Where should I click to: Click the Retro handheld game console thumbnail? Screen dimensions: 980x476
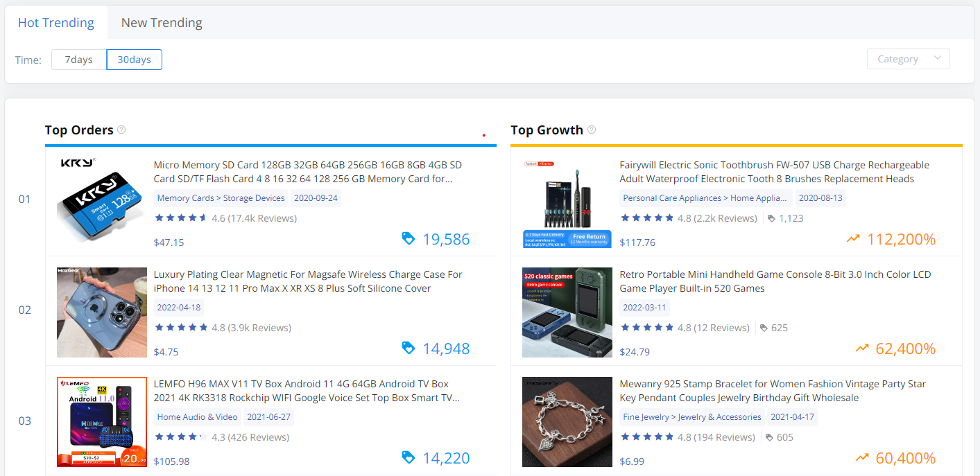[567, 312]
